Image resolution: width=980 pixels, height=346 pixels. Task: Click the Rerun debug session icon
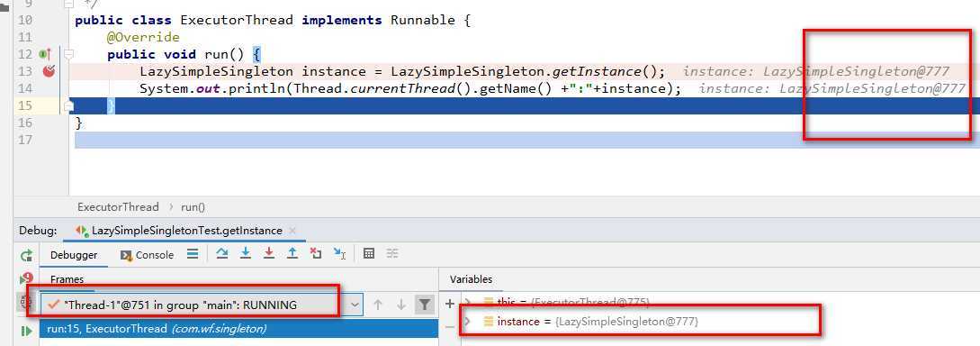[26, 255]
